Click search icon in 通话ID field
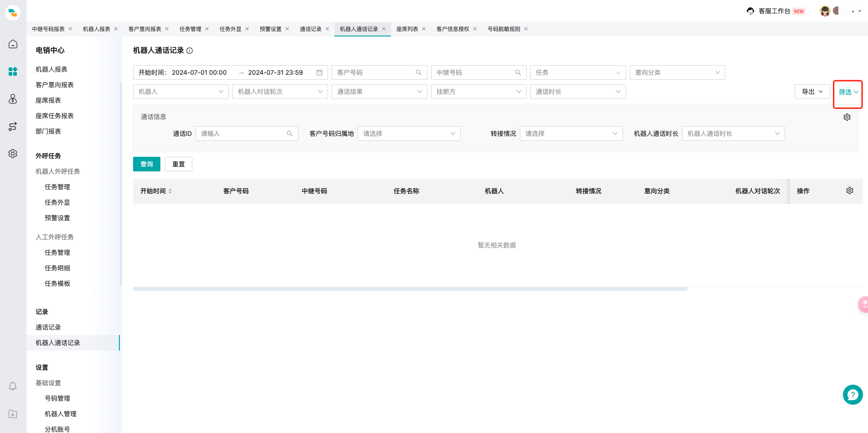The image size is (868, 433). pyautogui.click(x=290, y=134)
